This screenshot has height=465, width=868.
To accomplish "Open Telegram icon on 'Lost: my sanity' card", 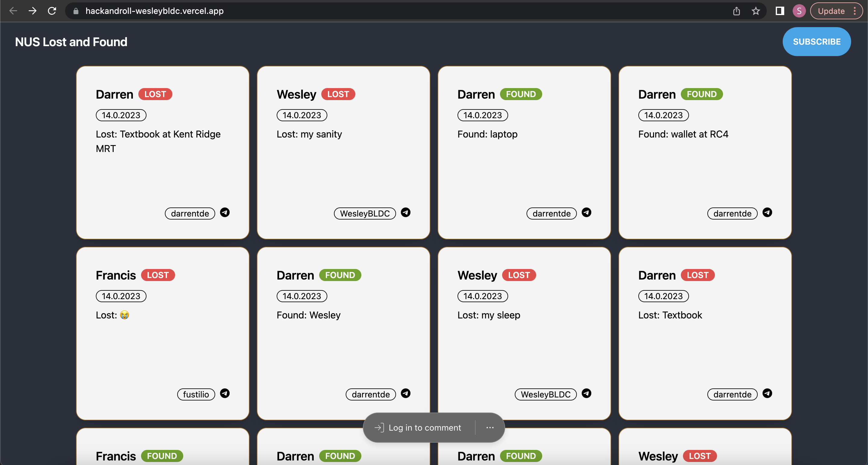I will (x=405, y=212).
